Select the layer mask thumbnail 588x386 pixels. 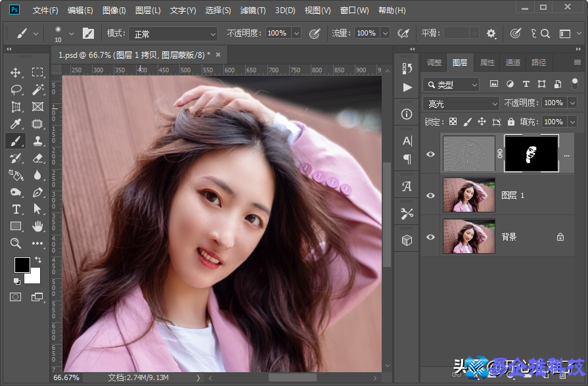click(x=531, y=154)
